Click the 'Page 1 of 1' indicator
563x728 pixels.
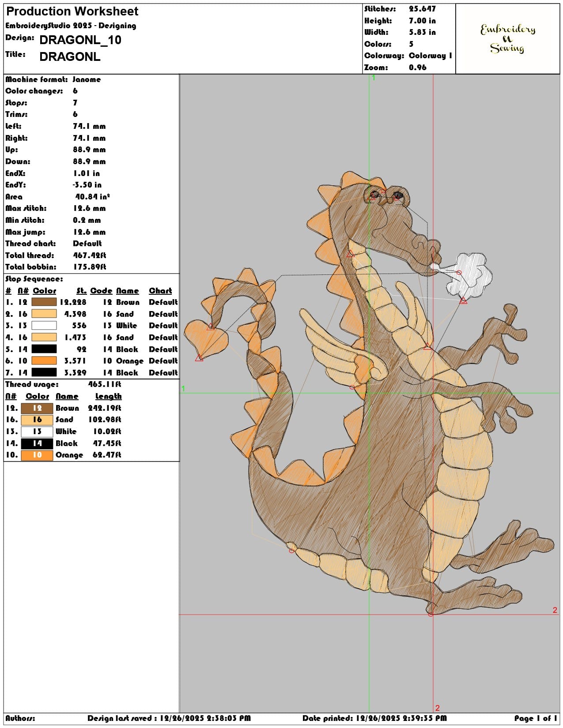[536, 718]
